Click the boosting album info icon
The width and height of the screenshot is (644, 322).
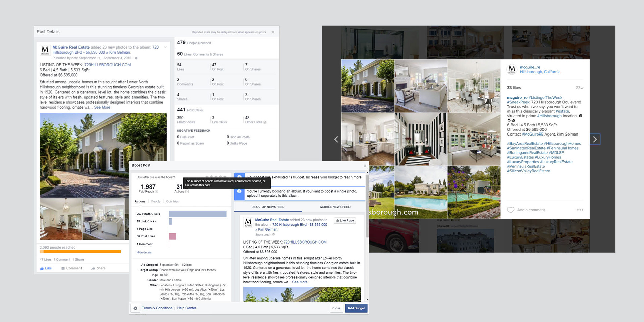[x=239, y=191]
